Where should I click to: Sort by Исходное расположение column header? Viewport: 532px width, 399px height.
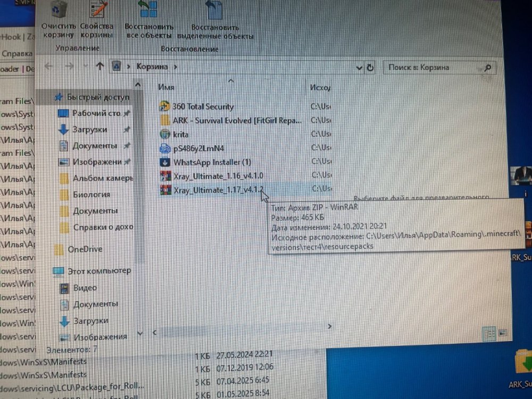320,88
